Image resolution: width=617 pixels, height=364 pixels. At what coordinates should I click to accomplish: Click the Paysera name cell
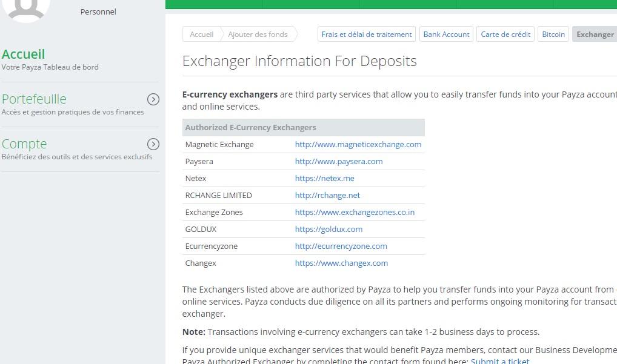199,162
